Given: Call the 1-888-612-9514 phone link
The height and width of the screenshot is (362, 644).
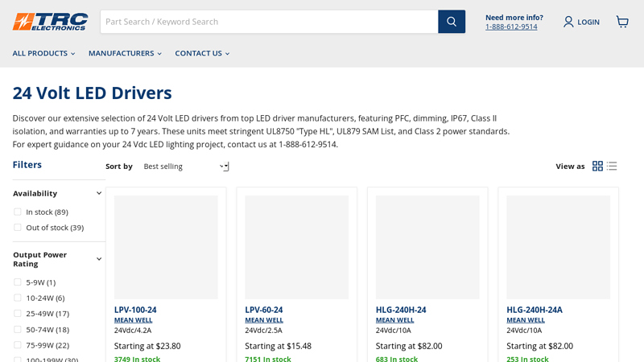Looking at the screenshot, I should click(511, 27).
